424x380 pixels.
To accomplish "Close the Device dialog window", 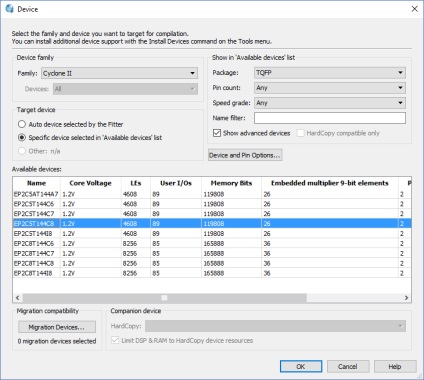I will (414, 9).
